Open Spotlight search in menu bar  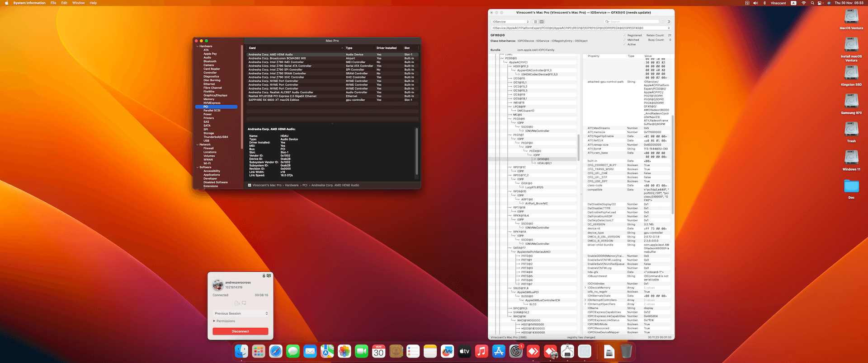812,3
